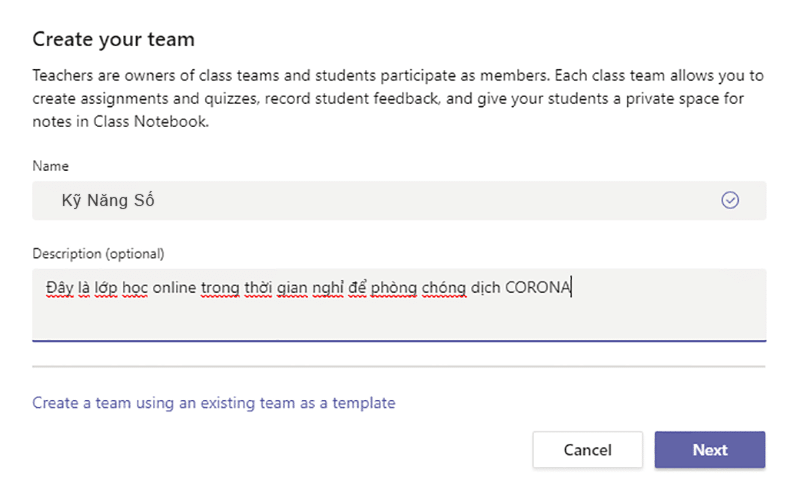
Task: Click the underlined word chóng in the description
Action: pyautogui.click(x=443, y=288)
